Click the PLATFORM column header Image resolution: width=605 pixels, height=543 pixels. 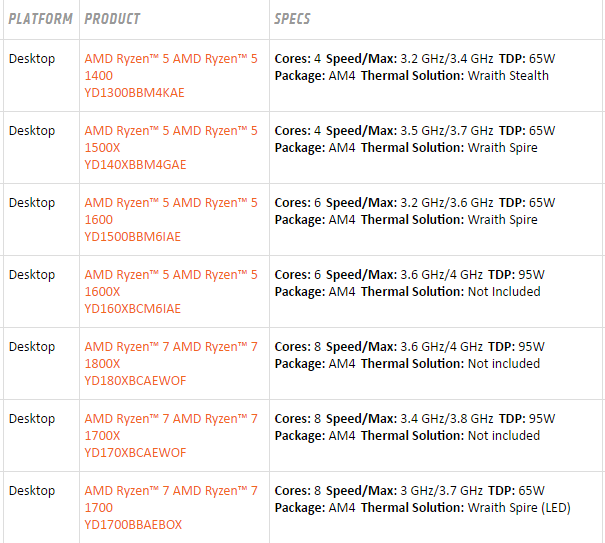coord(40,19)
